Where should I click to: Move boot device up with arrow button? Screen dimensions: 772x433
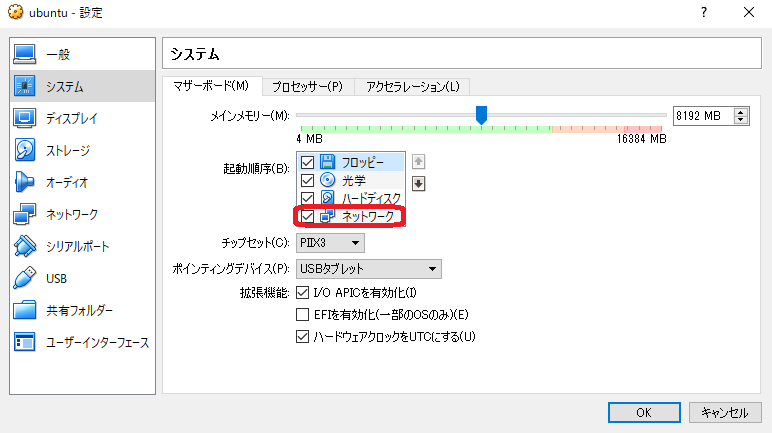coord(418,162)
